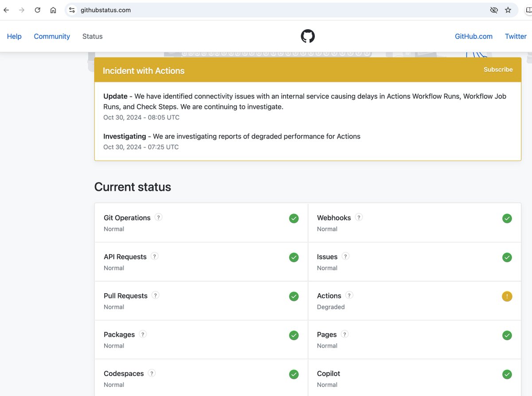Image resolution: width=532 pixels, height=396 pixels.
Task: Click the green check for API Requests
Action: [x=293, y=257]
